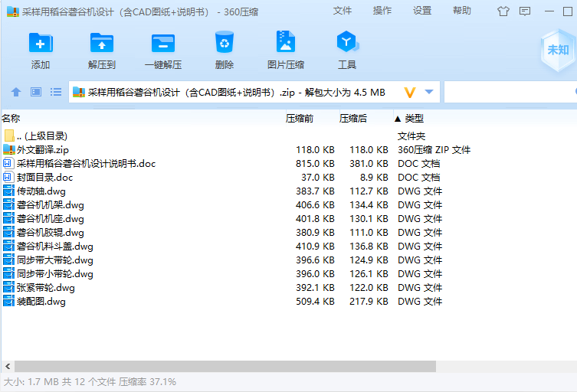The image size is (577, 392).
Task: Open the 操作 menu
Action: pos(382,11)
